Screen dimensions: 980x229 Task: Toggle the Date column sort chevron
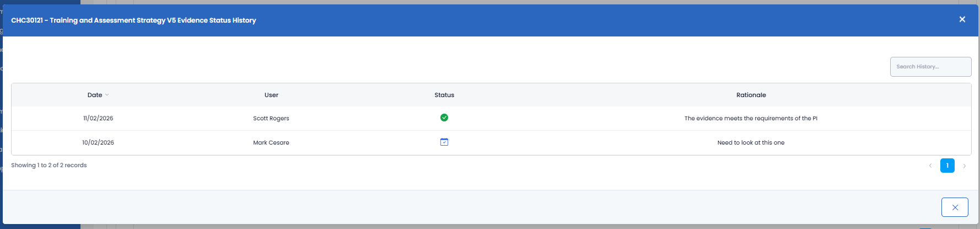[x=107, y=95]
